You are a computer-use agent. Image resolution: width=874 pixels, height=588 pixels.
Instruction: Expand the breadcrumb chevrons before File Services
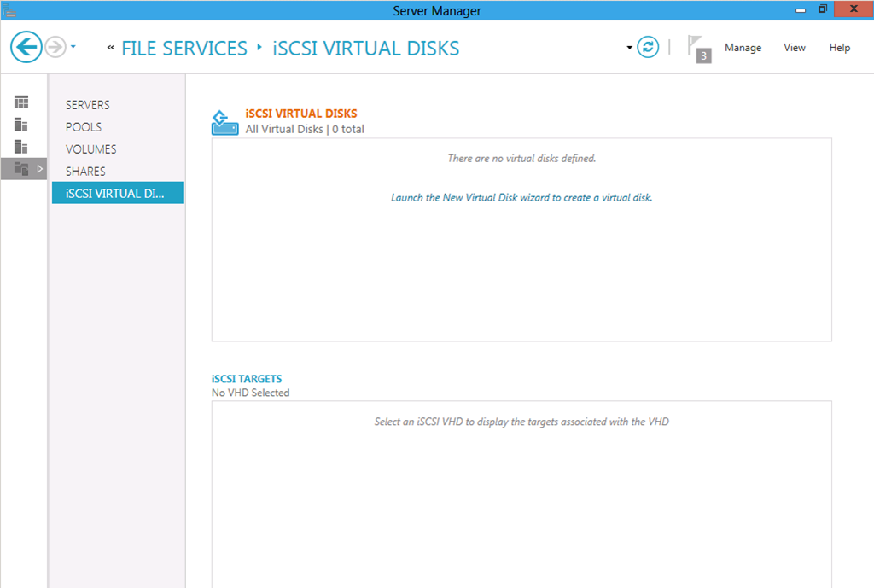[x=111, y=48]
